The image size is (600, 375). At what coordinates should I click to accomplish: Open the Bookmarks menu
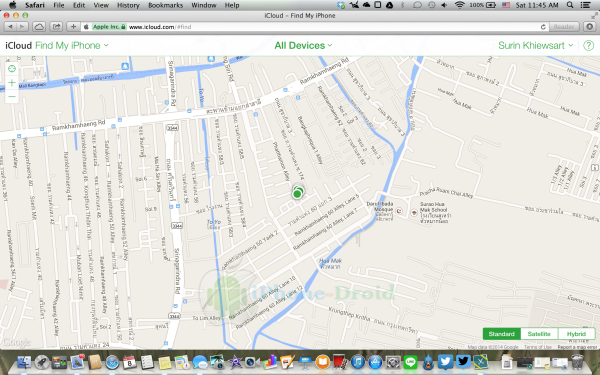(165, 5)
